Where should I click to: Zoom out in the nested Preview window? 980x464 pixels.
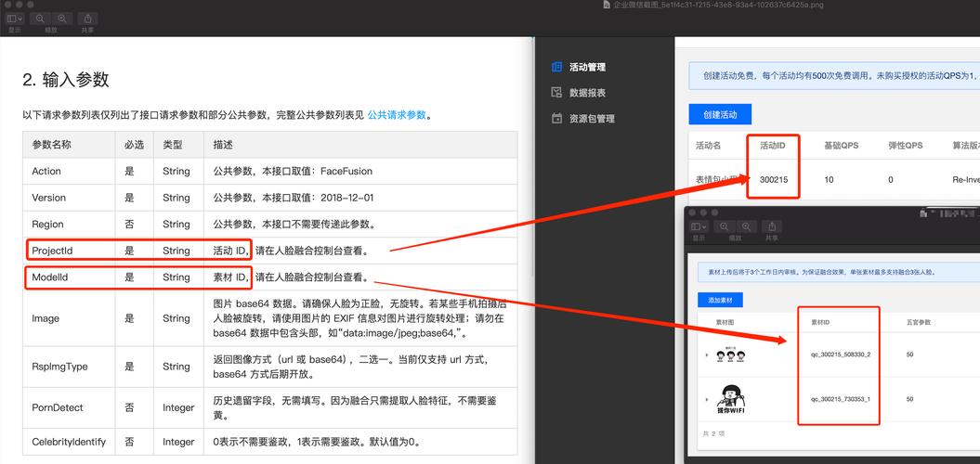(724, 226)
